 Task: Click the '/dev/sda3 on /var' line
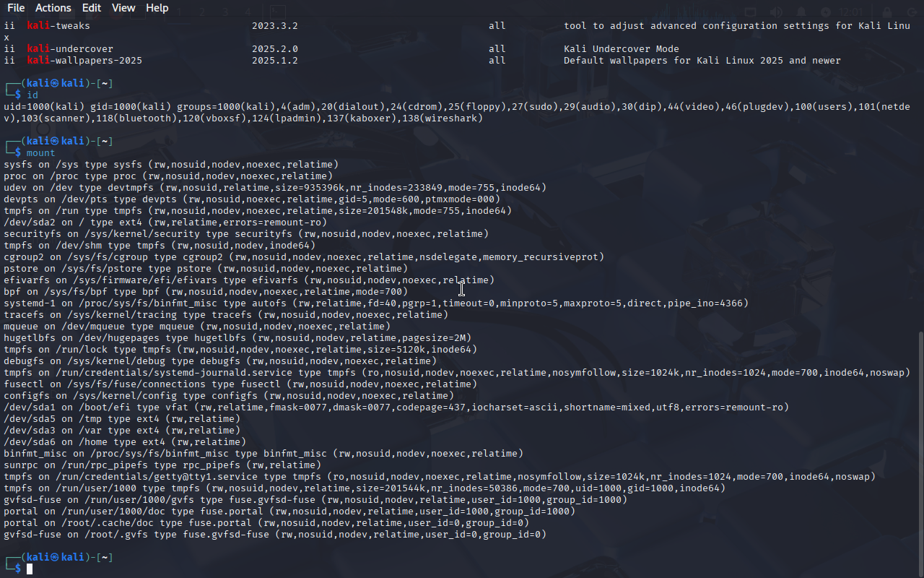(x=122, y=431)
